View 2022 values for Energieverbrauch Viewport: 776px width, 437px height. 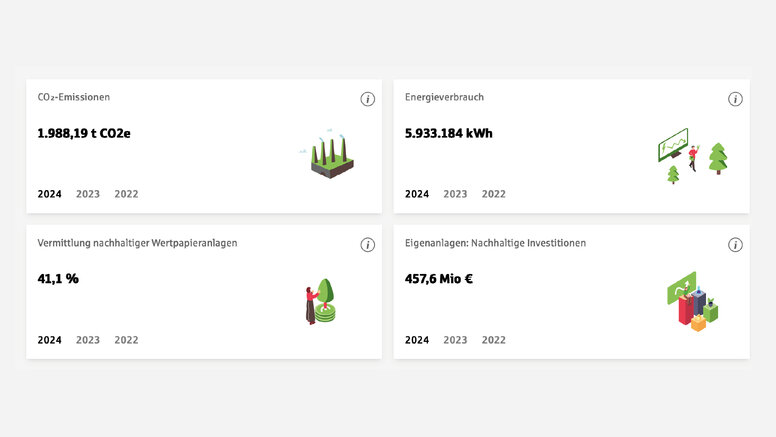[494, 194]
